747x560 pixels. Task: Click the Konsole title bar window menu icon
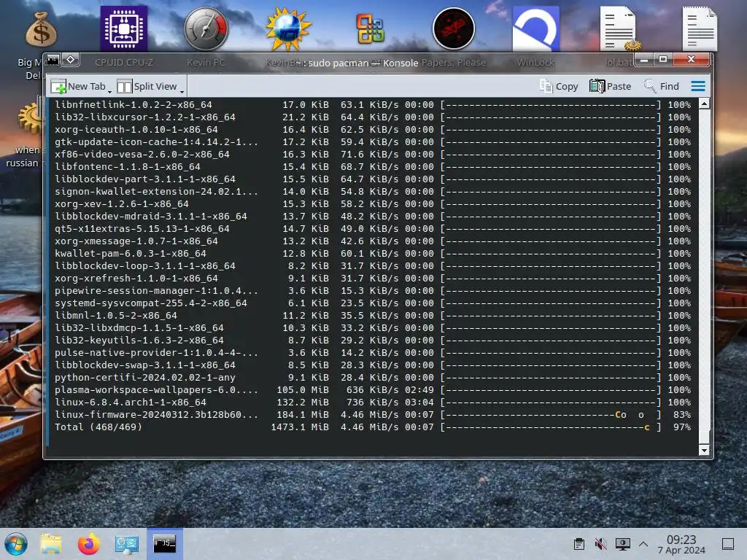pyautogui.click(x=53, y=60)
